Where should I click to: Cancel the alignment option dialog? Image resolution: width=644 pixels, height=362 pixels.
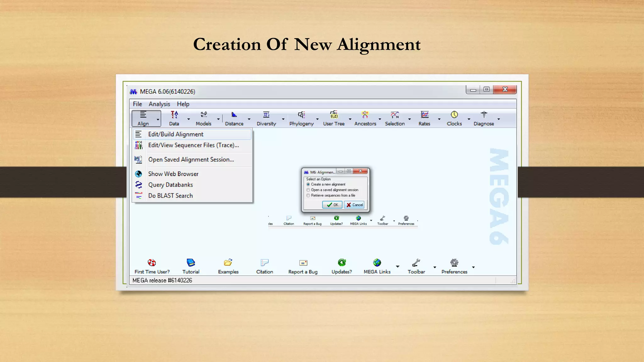click(354, 205)
